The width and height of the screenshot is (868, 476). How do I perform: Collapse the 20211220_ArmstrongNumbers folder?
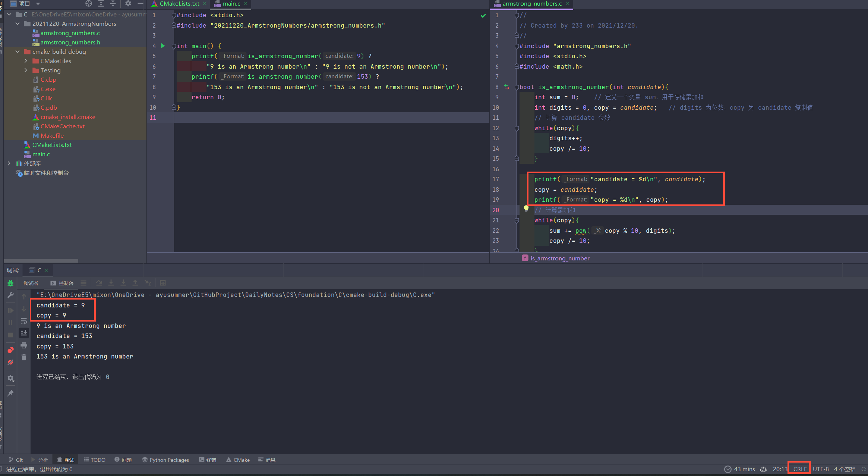[18, 24]
